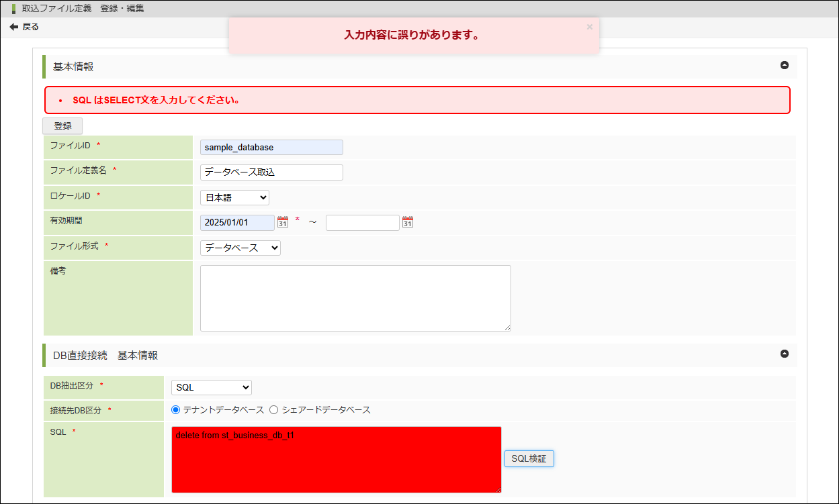Click the start date field 2025/01/01

pos(237,222)
